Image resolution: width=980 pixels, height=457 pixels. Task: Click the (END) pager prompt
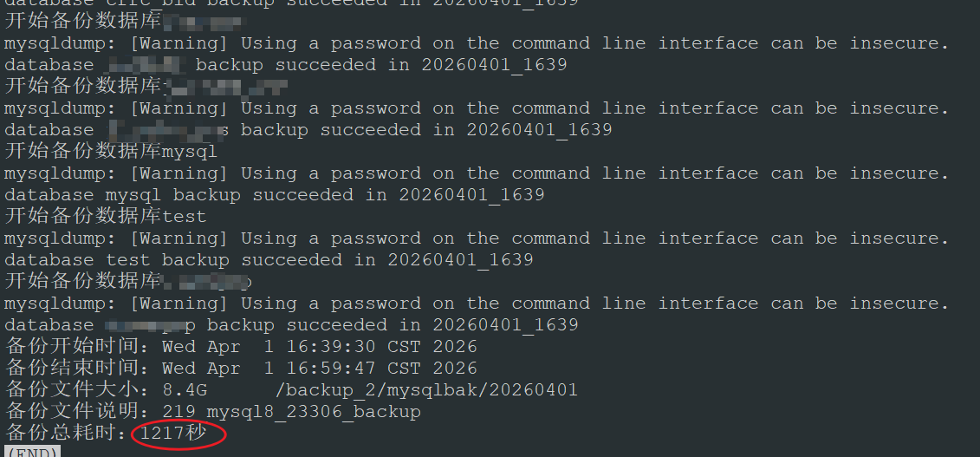tap(31, 452)
